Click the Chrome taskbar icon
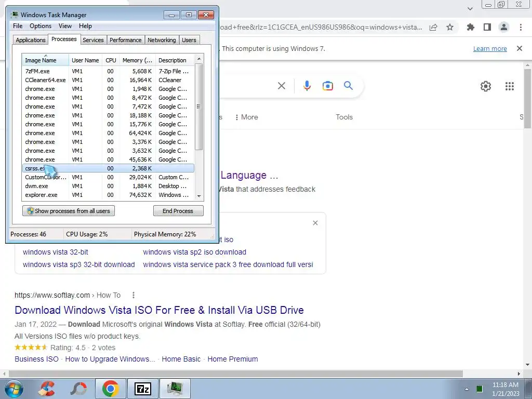 (110, 389)
